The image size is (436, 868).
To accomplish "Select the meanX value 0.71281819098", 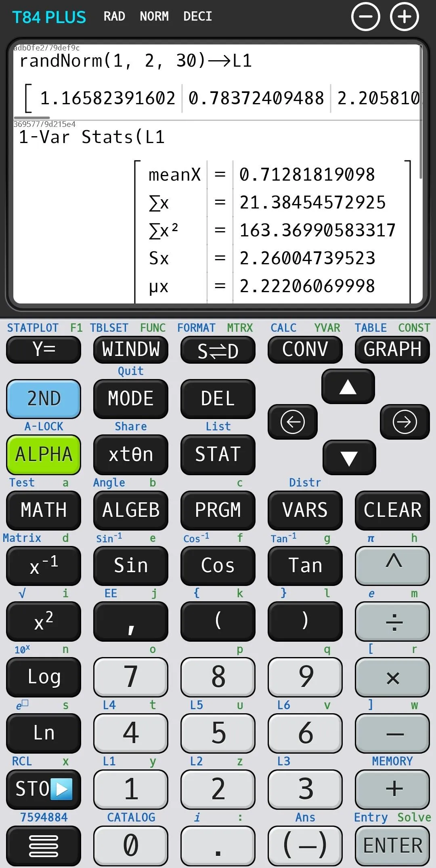I will click(x=307, y=175).
